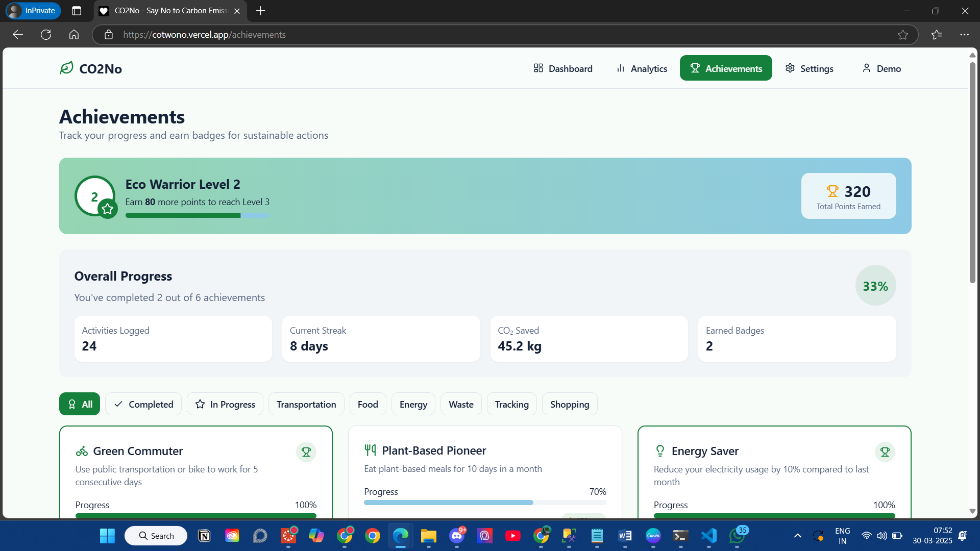Click the browser refresh icon

pos(46,35)
